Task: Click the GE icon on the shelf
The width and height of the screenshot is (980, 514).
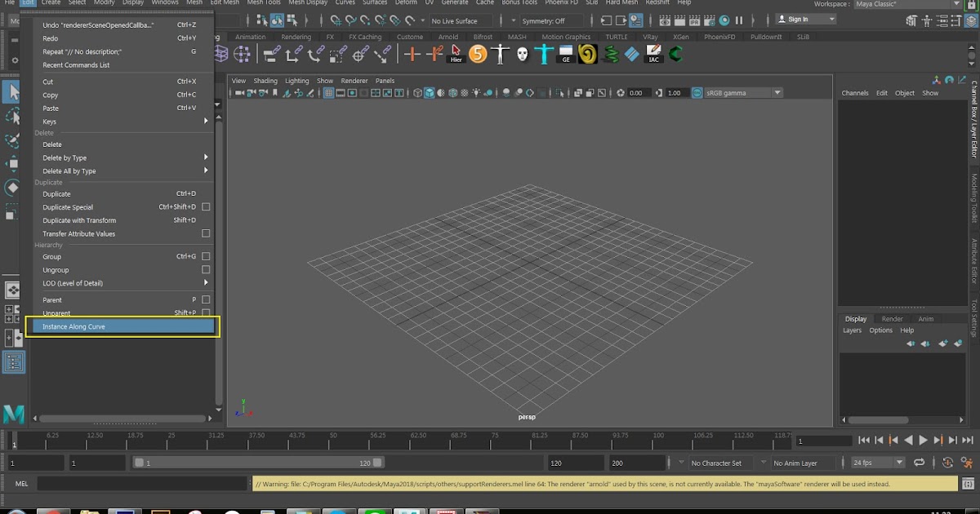Action: 566,54
